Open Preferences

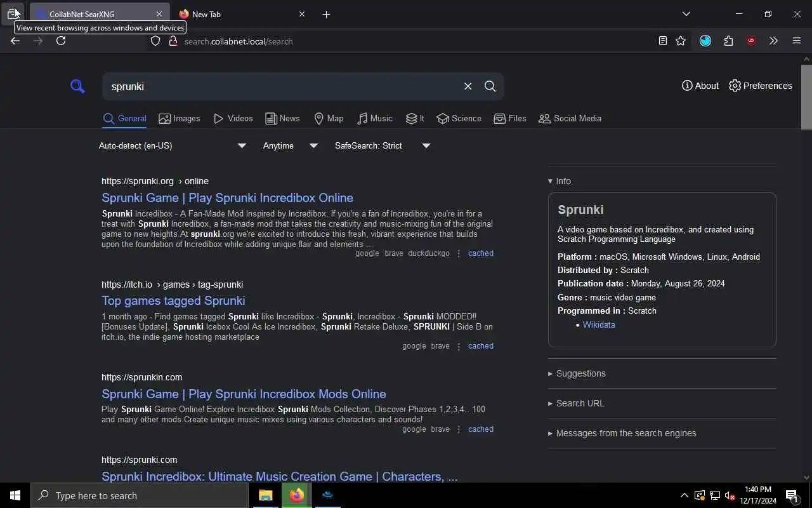(x=760, y=86)
